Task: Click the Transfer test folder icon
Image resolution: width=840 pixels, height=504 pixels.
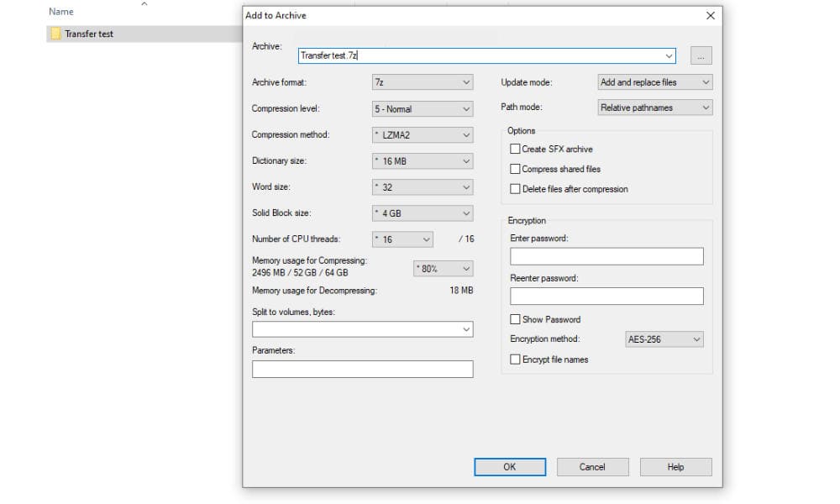Action: (55, 34)
